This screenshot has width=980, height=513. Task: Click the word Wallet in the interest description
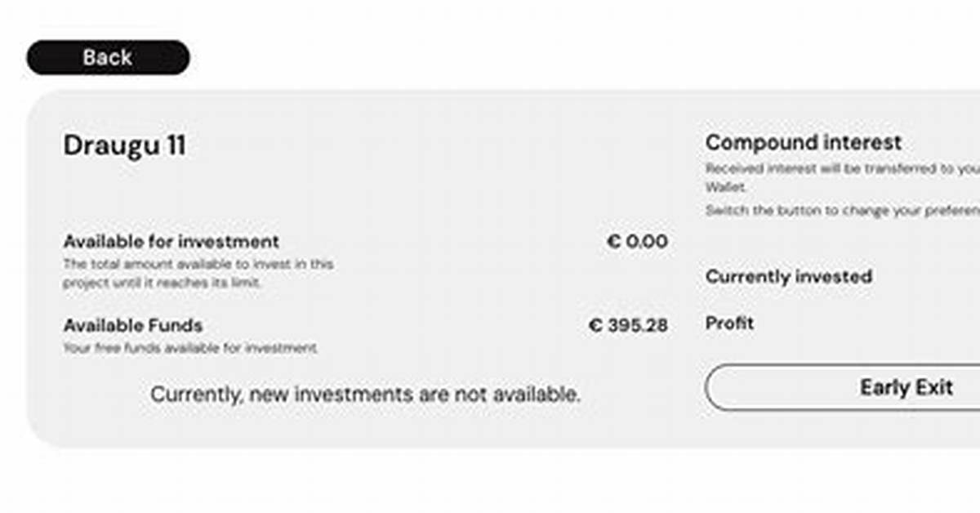pos(725,188)
